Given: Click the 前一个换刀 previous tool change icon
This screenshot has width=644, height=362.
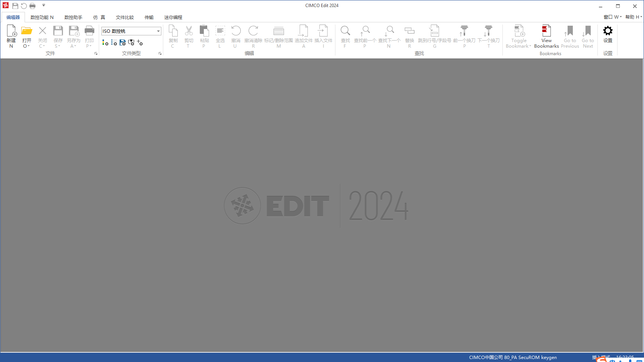Looking at the screenshot, I should point(464,31).
